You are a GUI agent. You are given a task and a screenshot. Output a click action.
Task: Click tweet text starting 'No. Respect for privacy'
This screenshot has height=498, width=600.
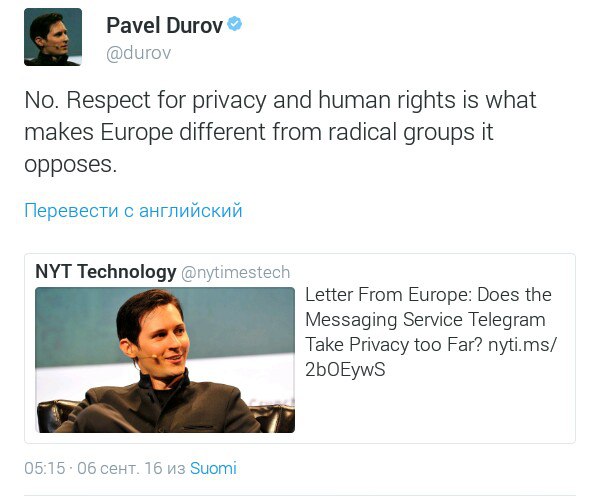280,132
